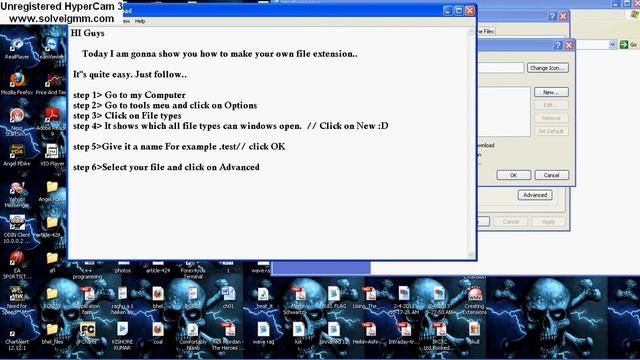Open the article-424 folder beside ODIN Client
This screenshot has width=640, height=360.
pos(52,223)
